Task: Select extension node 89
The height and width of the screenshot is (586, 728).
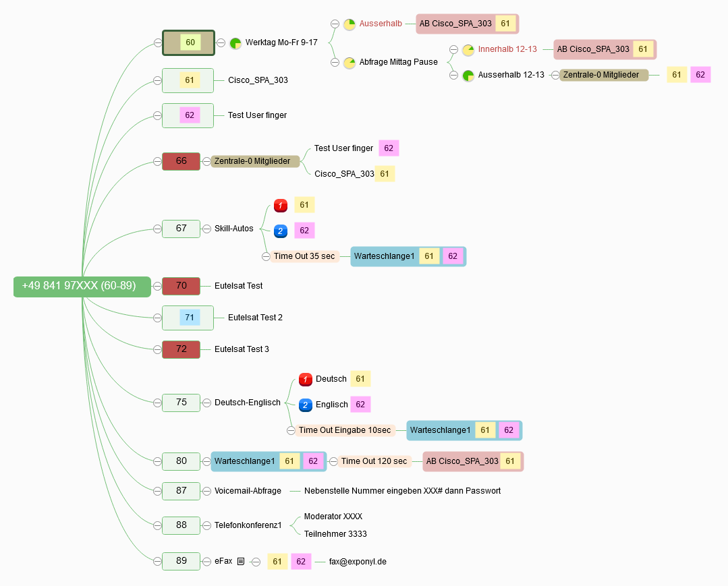Action: pos(181,562)
